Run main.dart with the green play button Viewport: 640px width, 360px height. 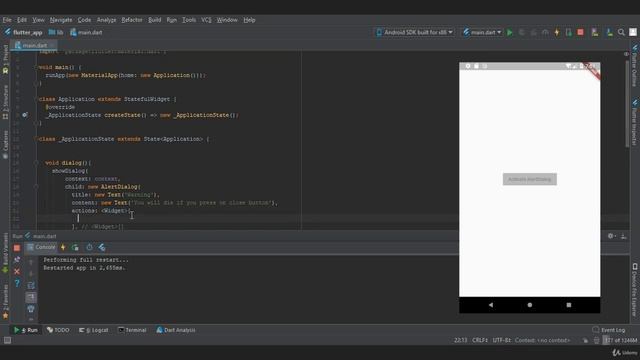[509, 32]
